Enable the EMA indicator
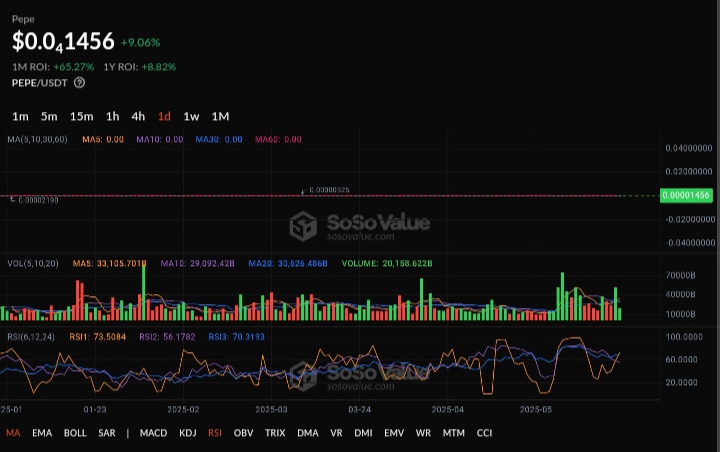Screen dimensions: 720x452 tap(42, 433)
